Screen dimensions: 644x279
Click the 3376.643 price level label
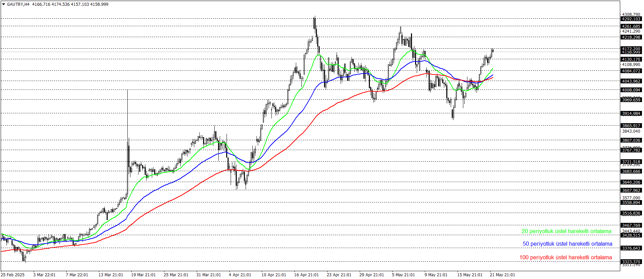(x=631, y=248)
